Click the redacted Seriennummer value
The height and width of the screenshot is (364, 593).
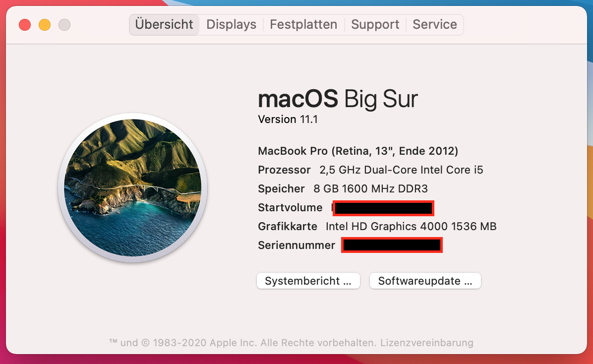392,245
